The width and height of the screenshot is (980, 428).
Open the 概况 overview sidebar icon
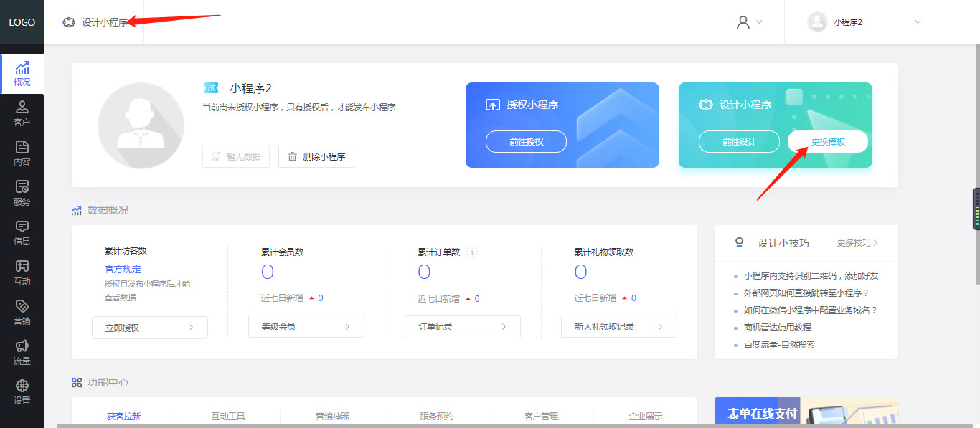tap(22, 74)
